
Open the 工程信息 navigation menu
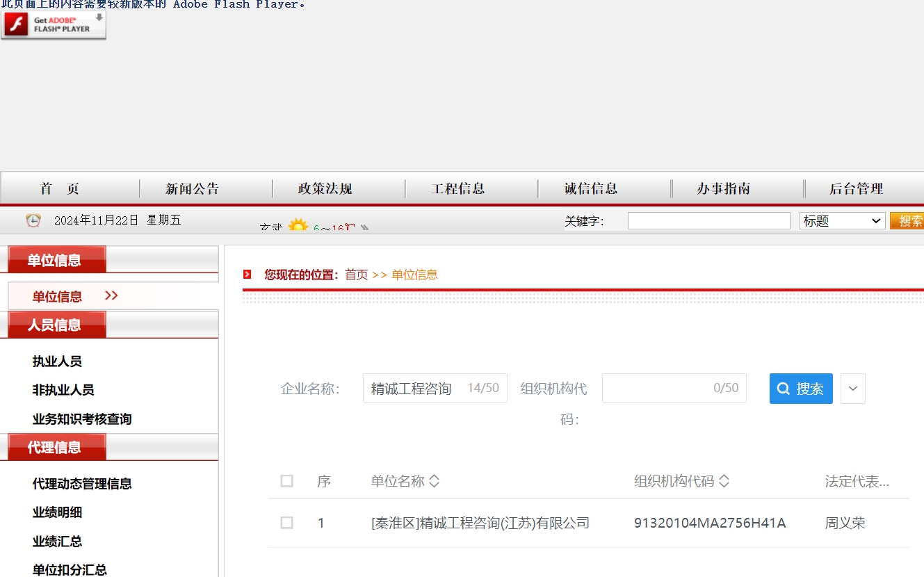458,188
